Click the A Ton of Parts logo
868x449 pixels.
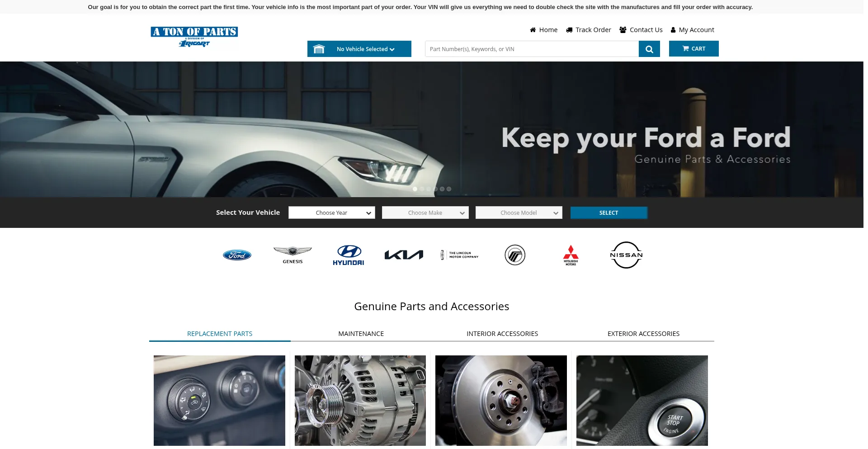click(x=194, y=37)
